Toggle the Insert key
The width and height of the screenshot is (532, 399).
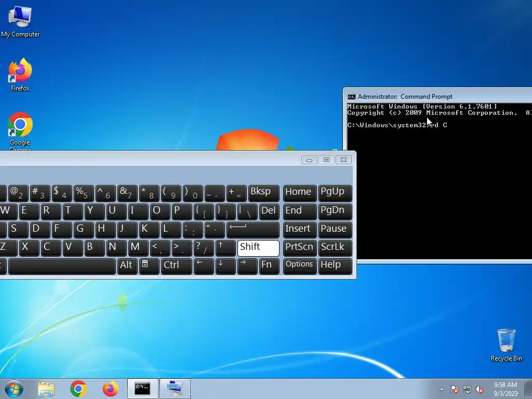coord(300,230)
